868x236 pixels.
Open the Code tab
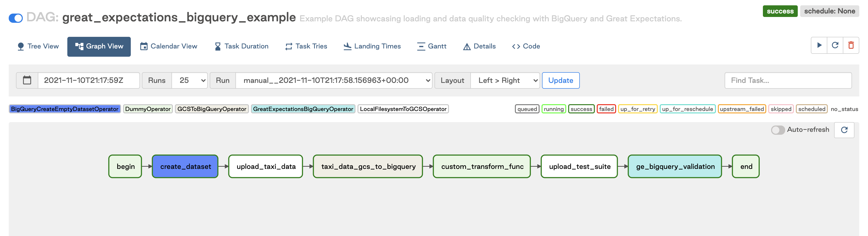click(526, 46)
